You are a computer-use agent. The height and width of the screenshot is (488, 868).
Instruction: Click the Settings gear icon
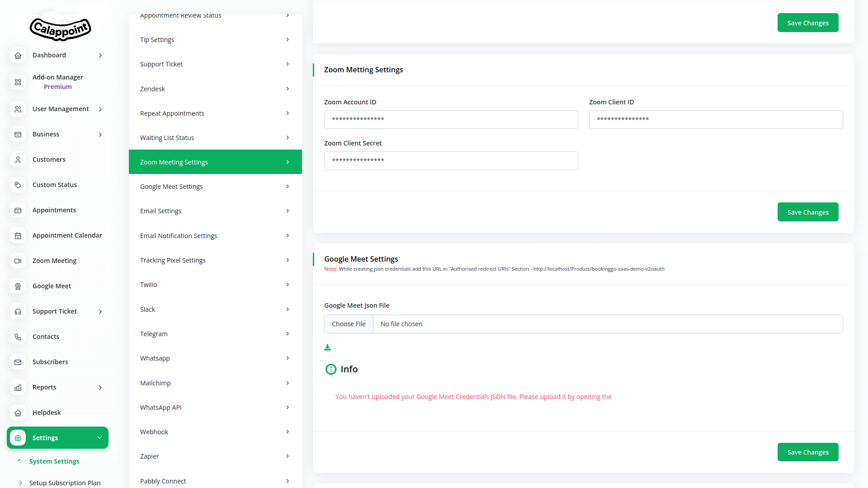tap(18, 438)
